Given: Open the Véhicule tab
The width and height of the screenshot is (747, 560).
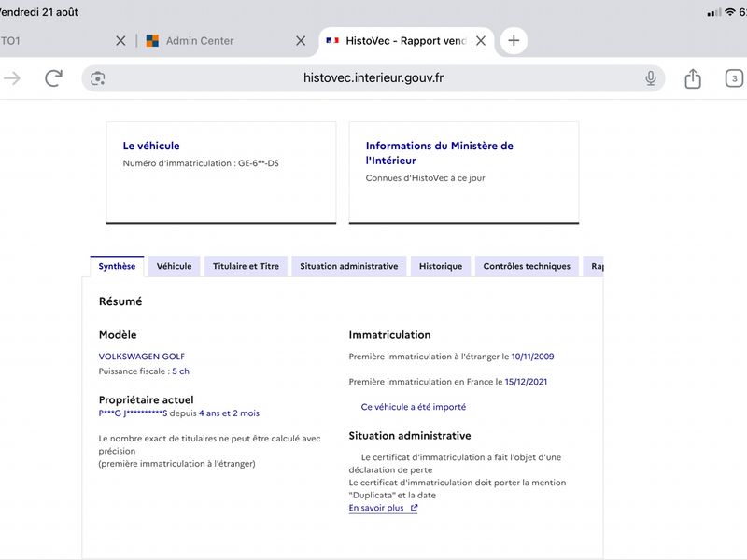Looking at the screenshot, I should 174,266.
